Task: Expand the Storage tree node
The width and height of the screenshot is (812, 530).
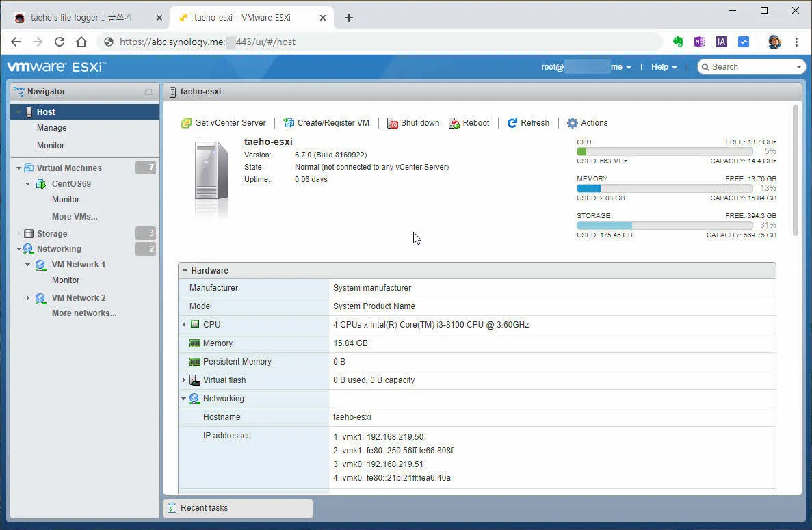Action: 19,233
